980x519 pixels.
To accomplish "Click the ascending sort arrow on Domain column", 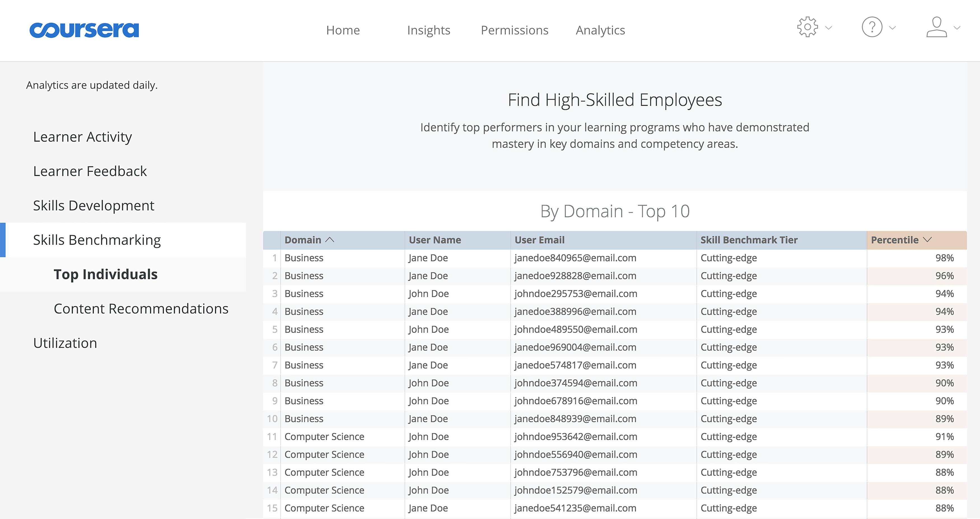I will 330,240.
